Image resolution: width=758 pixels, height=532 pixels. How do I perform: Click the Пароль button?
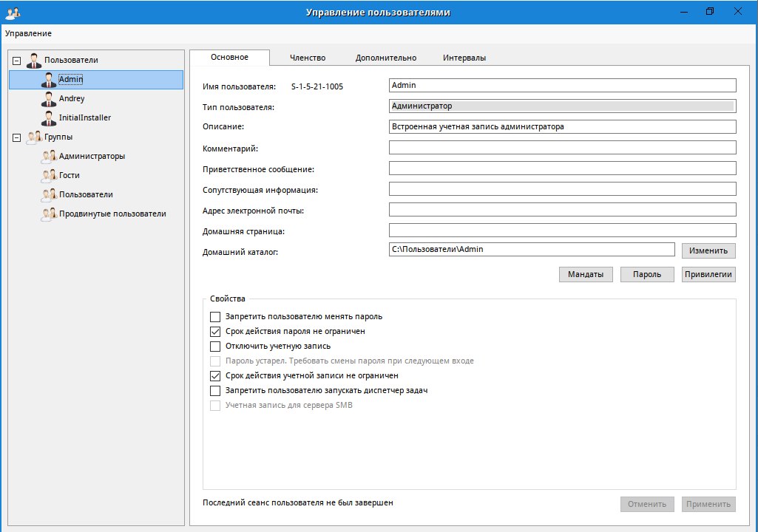click(647, 274)
